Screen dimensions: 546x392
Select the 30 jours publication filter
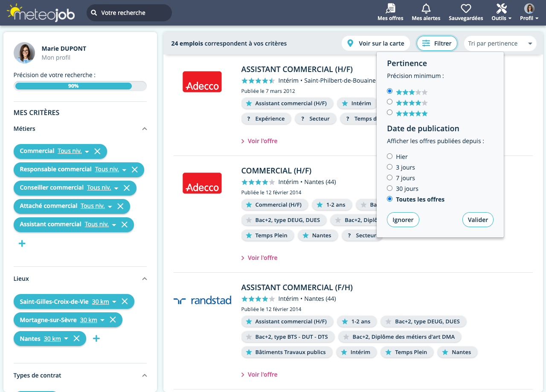point(389,188)
